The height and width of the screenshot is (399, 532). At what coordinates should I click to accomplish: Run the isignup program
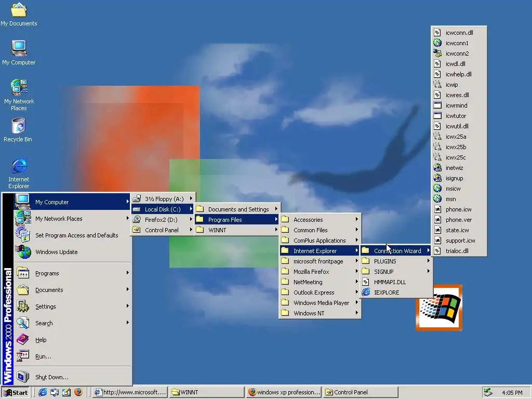pyautogui.click(x=459, y=178)
